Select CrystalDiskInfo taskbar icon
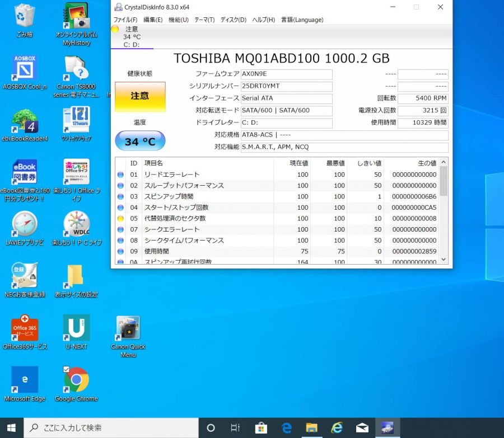The width and height of the screenshot is (504, 438). (388, 428)
